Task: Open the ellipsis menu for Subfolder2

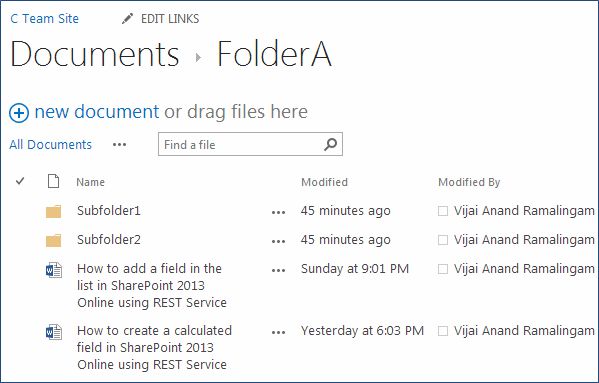Action: [x=278, y=241]
